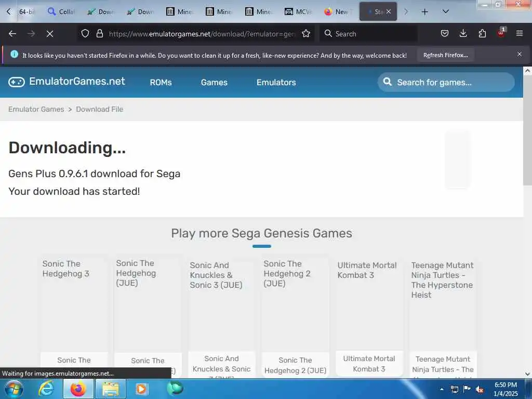Open the Windows Start button
The height and width of the screenshot is (399, 532).
pos(14,389)
